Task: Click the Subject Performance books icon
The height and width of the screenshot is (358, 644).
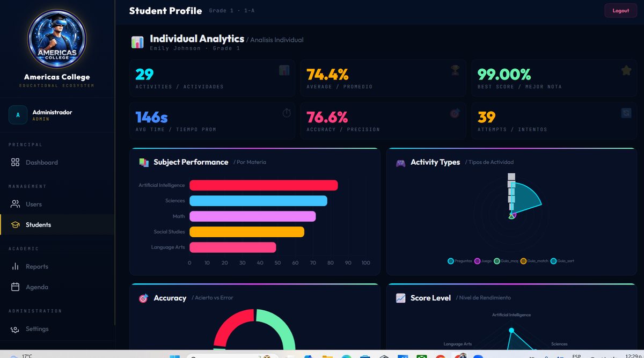Action: (x=144, y=162)
